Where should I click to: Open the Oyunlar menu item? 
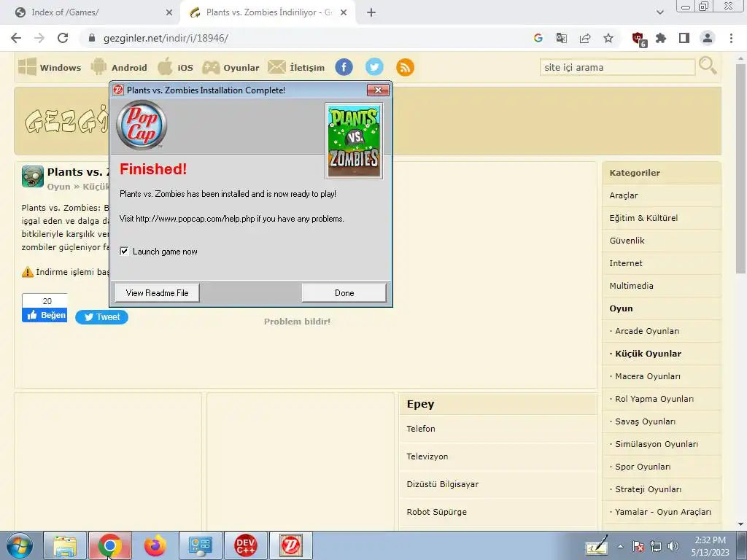231,67
